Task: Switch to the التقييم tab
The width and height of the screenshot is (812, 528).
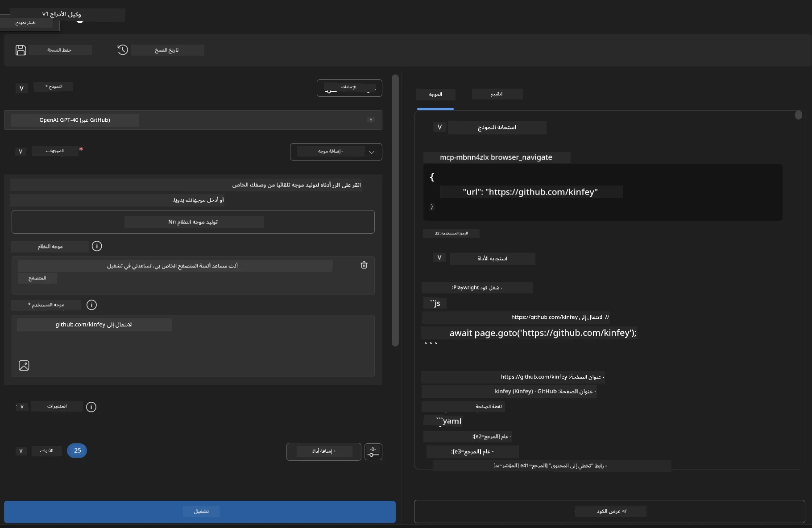Action: click(x=497, y=94)
